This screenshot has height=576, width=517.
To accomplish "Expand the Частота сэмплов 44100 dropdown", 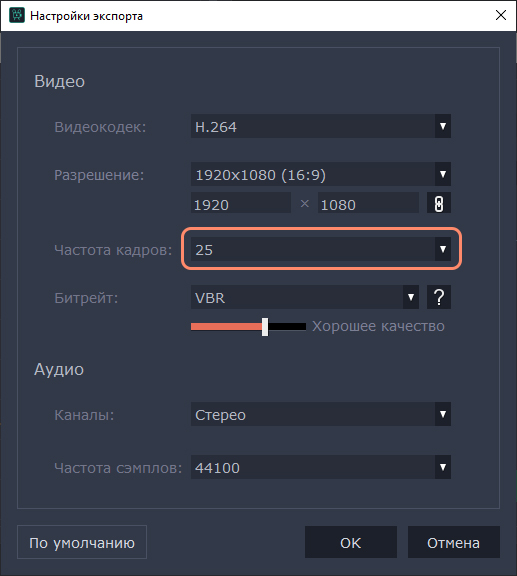I will coord(443,467).
